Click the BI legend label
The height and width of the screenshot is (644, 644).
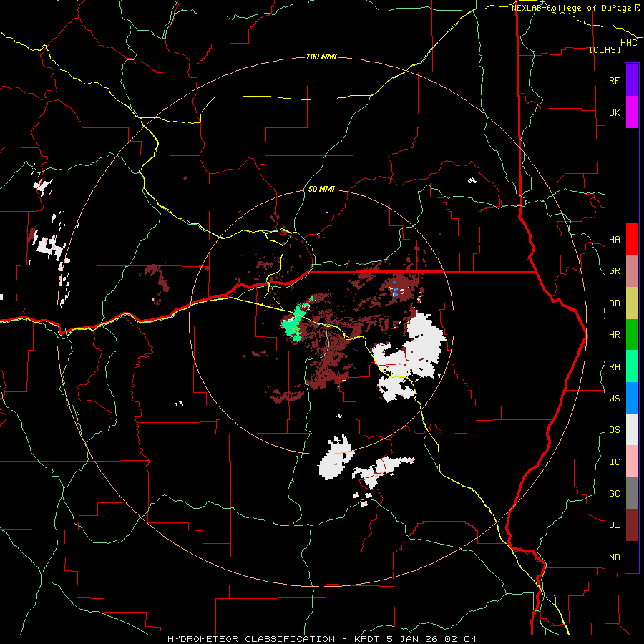[614, 525]
